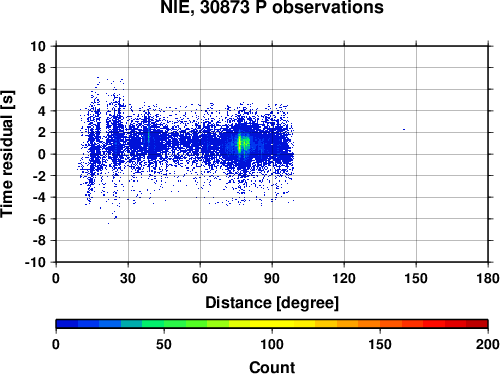
Task: Click the colorbar tick label 100
Action: pyautogui.click(x=272, y=344)
